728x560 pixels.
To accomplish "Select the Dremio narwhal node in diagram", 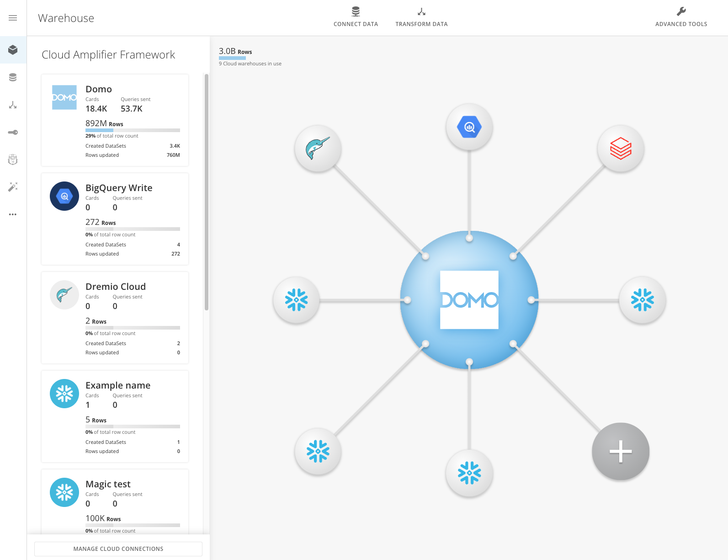I will [318, 149].
